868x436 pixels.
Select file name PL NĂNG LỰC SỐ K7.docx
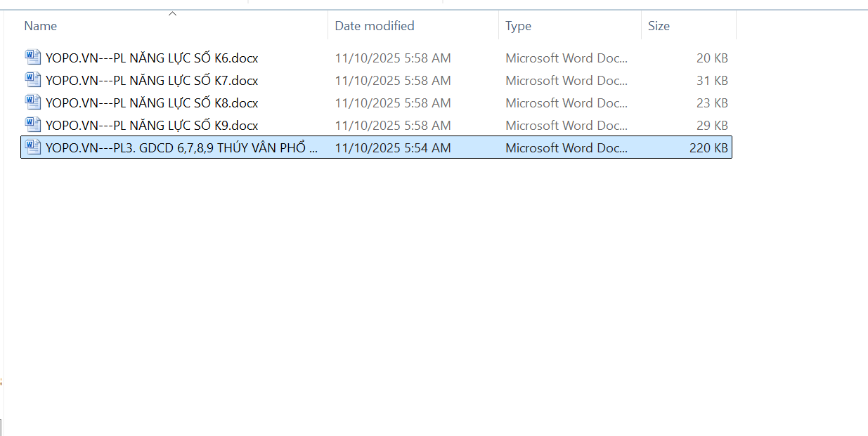[x=152, y=81]
